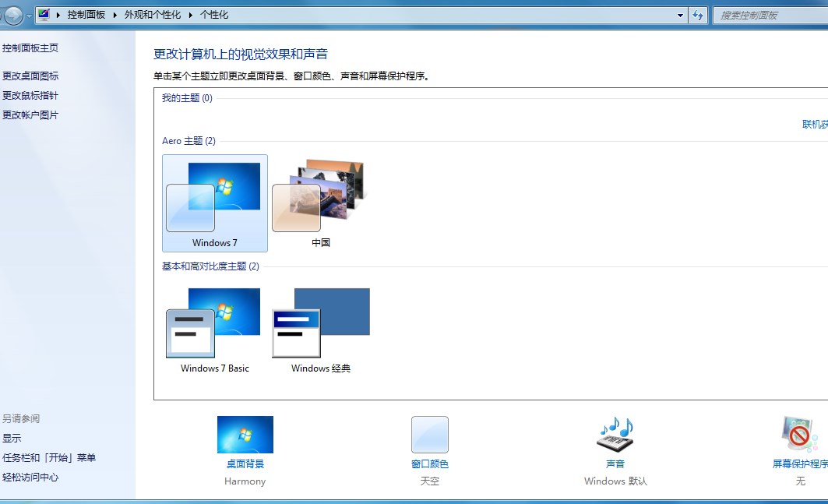Apply the Windows 经典 theme

coord(321,330)
